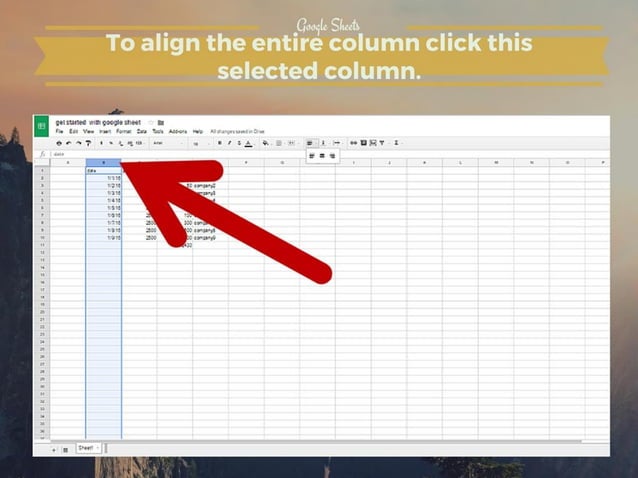Open the Functions sigma dropdown
Image resolution: width=638 pixels, height=478 pixels.
[x=397, y=143]
